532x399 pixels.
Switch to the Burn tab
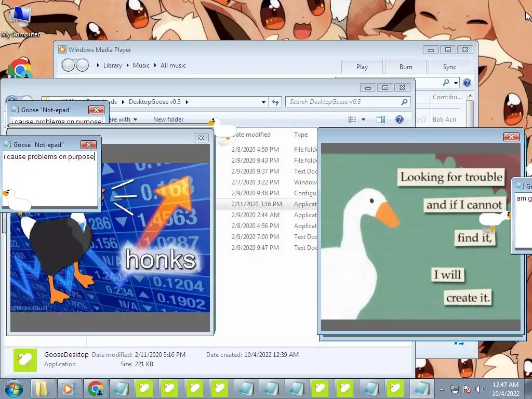pyautogui.click(x=406, y=67)
